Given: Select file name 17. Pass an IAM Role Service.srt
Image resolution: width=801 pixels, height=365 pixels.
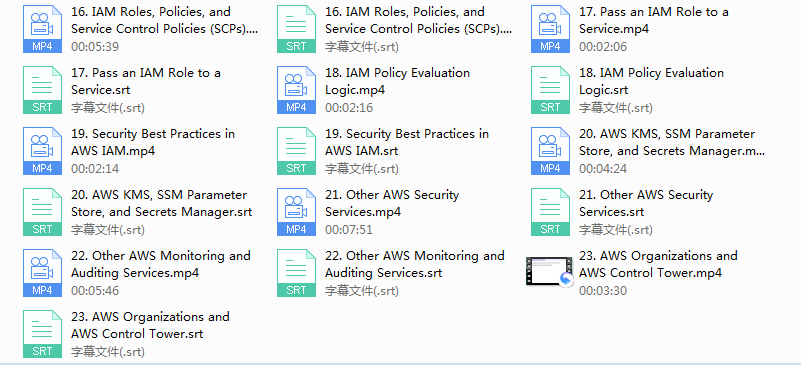Looking at the screenshot, I should [x=146, y=81].
